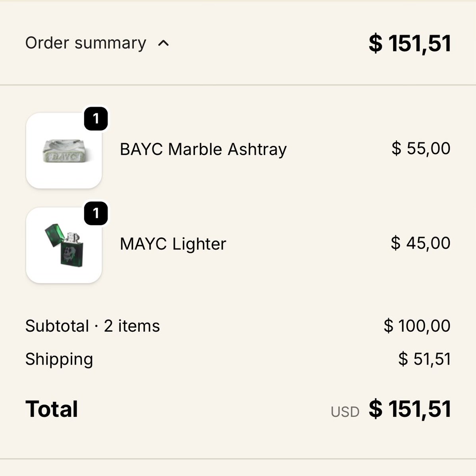476x476 pixels.
Task: Click the Shipping label
Action: tap(59, 359)
